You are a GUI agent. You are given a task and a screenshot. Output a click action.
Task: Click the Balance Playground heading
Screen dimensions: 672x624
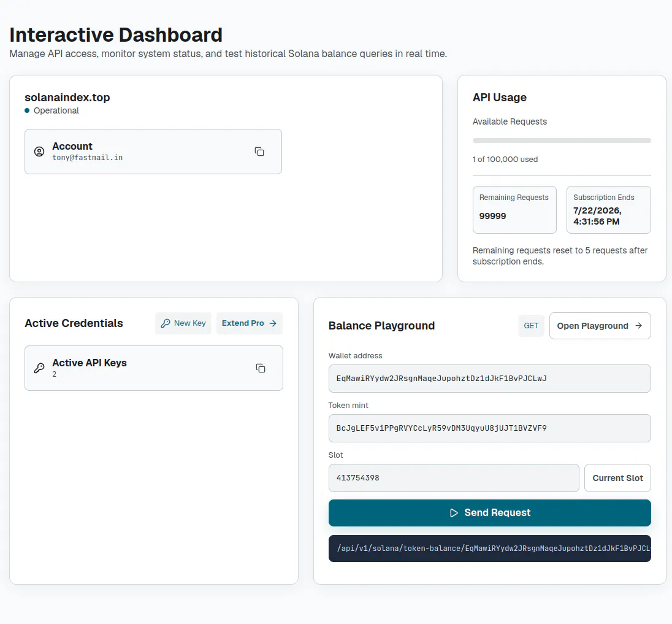[x=381, y=326]
